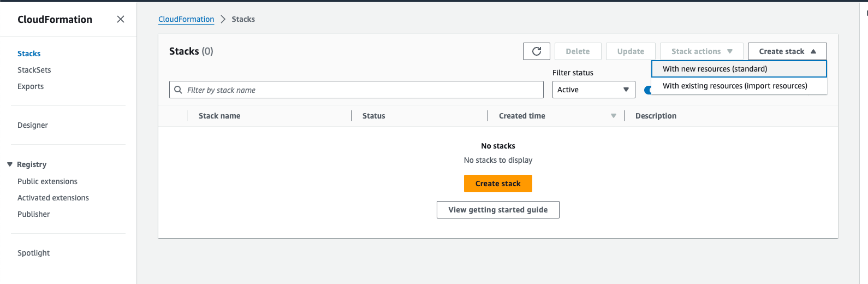Refresh the stacks list
Image resolution: width=868 pixels, height=284 pixels.
point(537,51)
